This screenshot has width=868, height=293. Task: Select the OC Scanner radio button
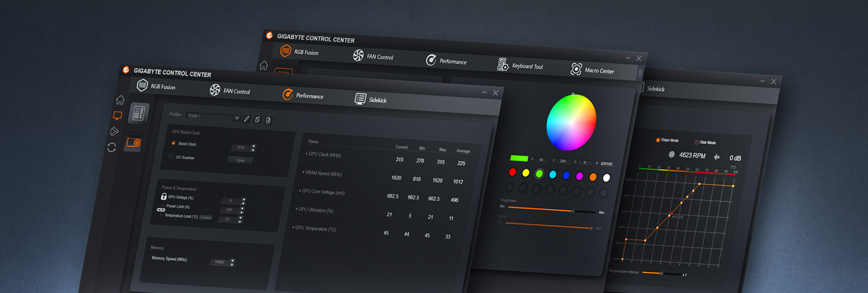(x=171, y=157)
